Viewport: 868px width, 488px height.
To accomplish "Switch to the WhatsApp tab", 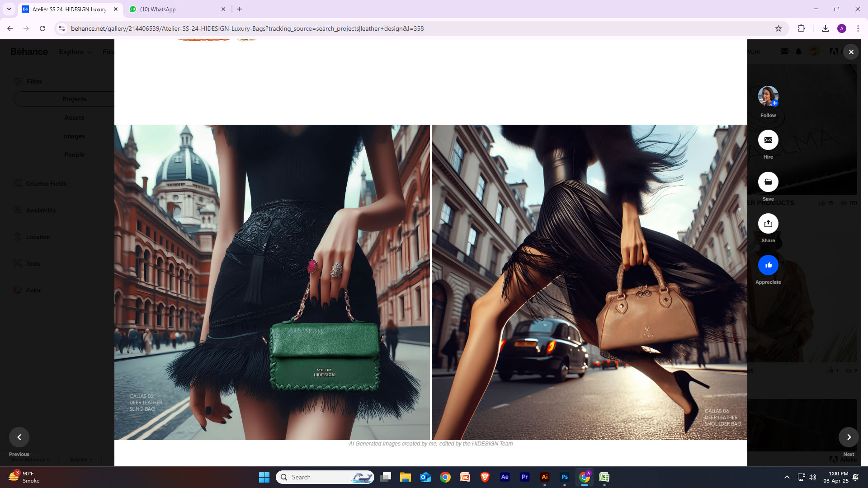I will [x=176, y=9].
